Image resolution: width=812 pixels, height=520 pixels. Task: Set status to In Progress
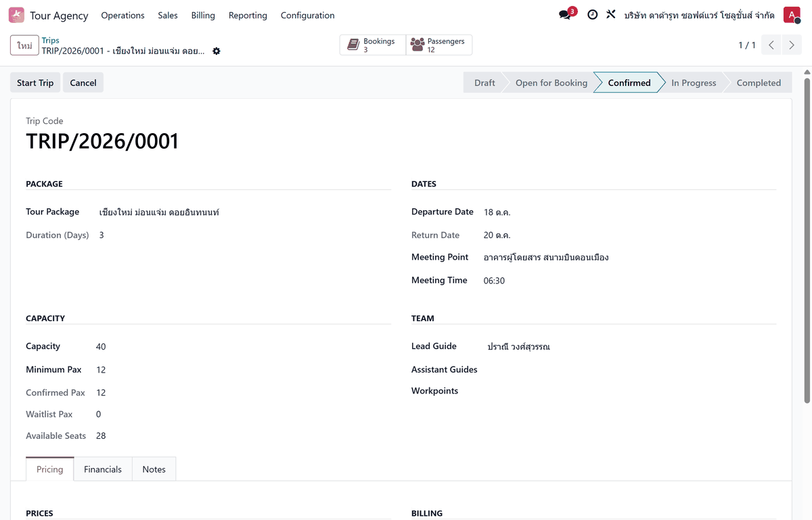pyautogui.click(x=694, y=82)
